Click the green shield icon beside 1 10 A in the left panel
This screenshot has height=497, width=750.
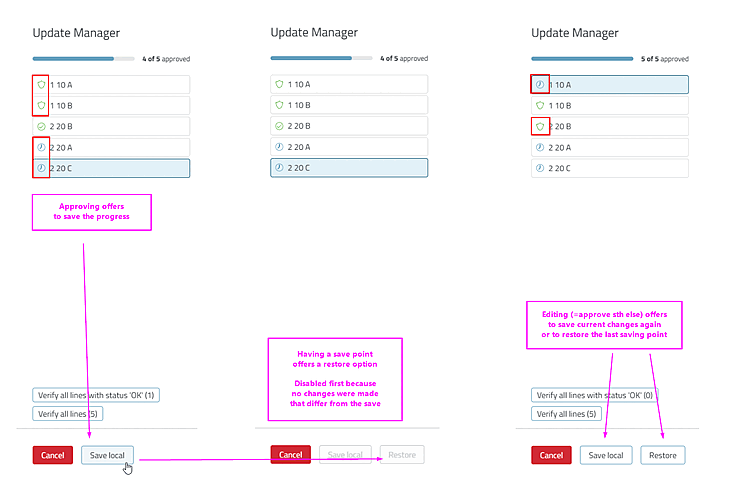pyautogui.click(x=41, y=85)
